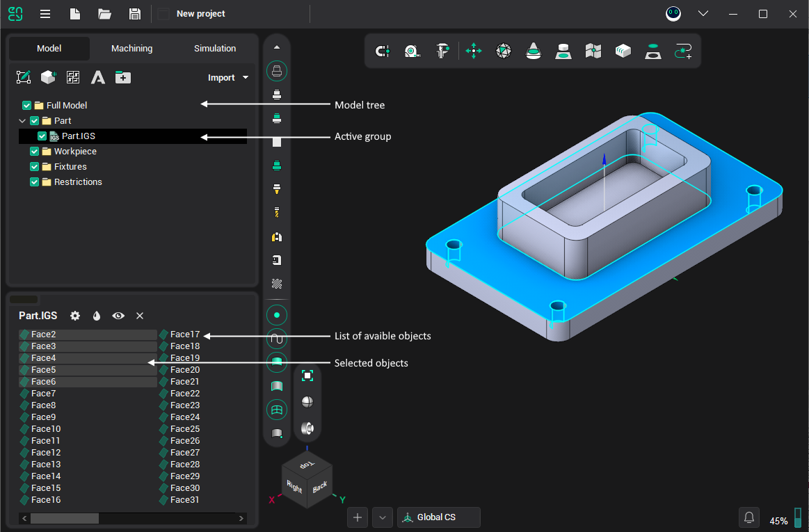Click the magnet snap icon in viewport toolbar
The image size is (809, 532).
[x=382, y=51]
